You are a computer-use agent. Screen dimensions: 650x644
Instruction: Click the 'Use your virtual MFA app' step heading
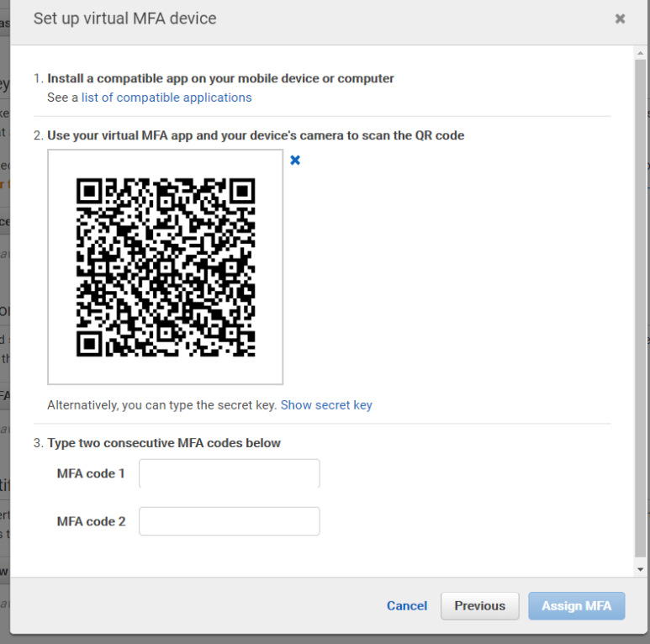coord(256,135)
